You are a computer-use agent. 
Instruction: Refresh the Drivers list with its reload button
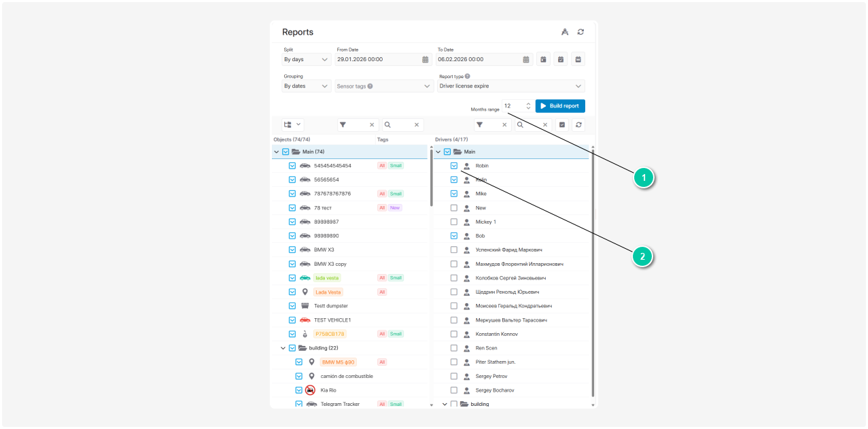coord(578,125)
